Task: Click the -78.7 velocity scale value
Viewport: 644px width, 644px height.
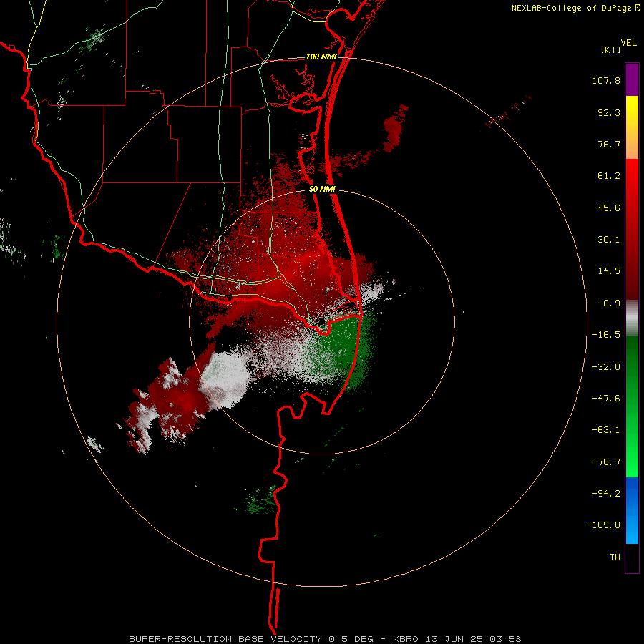Action: [606, 462]
